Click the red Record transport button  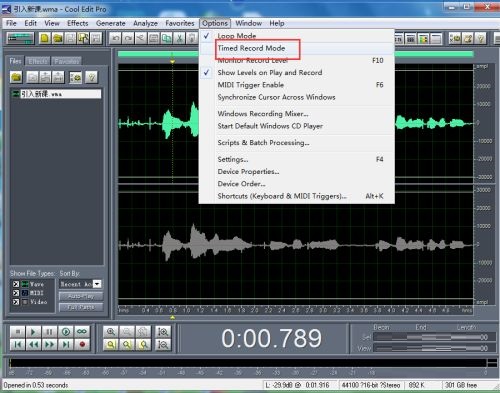pos(82,344)
